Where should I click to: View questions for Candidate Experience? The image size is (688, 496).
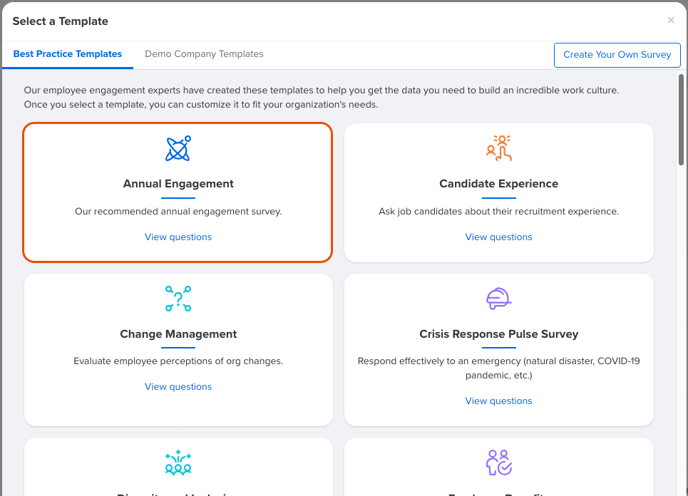pyautogui.click(x=499, y=237)
